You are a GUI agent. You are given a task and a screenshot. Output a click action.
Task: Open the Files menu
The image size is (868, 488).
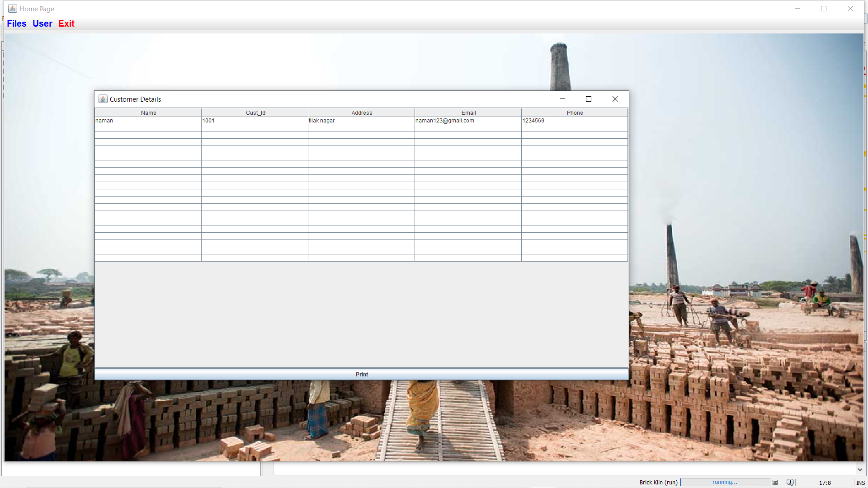click(17, 23)
